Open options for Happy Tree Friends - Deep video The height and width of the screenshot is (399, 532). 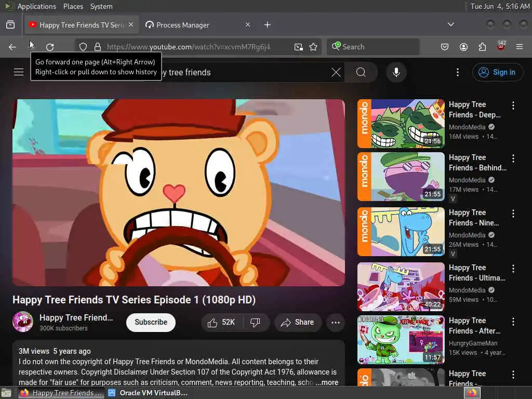[513, 105]
